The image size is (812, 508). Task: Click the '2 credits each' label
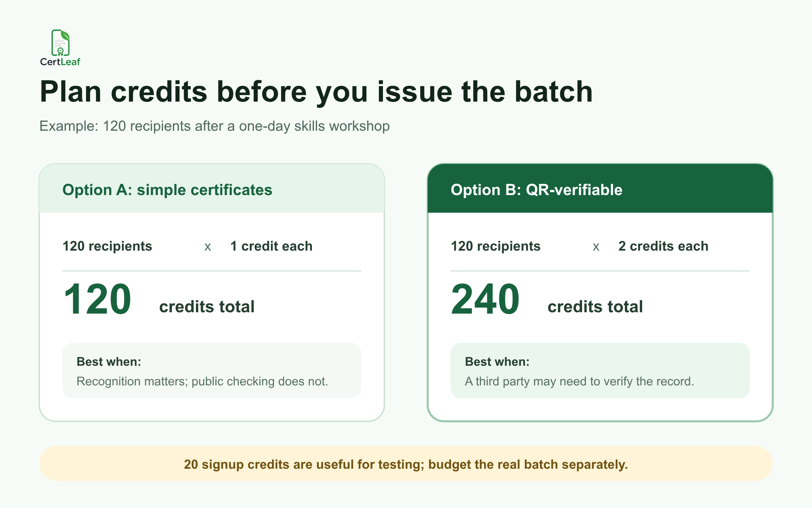663,246
